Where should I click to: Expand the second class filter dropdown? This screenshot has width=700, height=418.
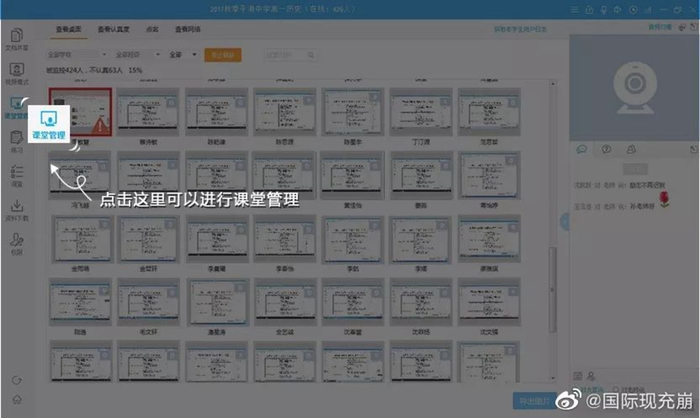pyautogui.click(x=138, y=54)
